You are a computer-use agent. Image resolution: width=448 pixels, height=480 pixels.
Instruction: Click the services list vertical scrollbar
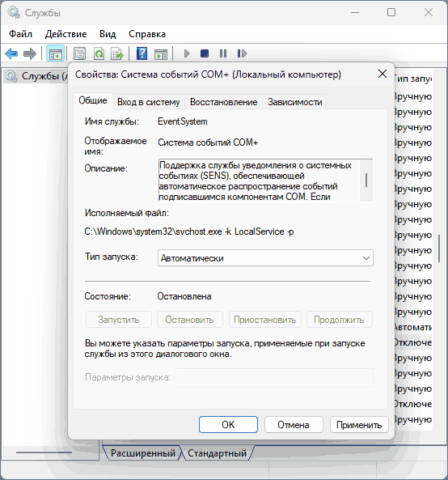pos(439,248)
